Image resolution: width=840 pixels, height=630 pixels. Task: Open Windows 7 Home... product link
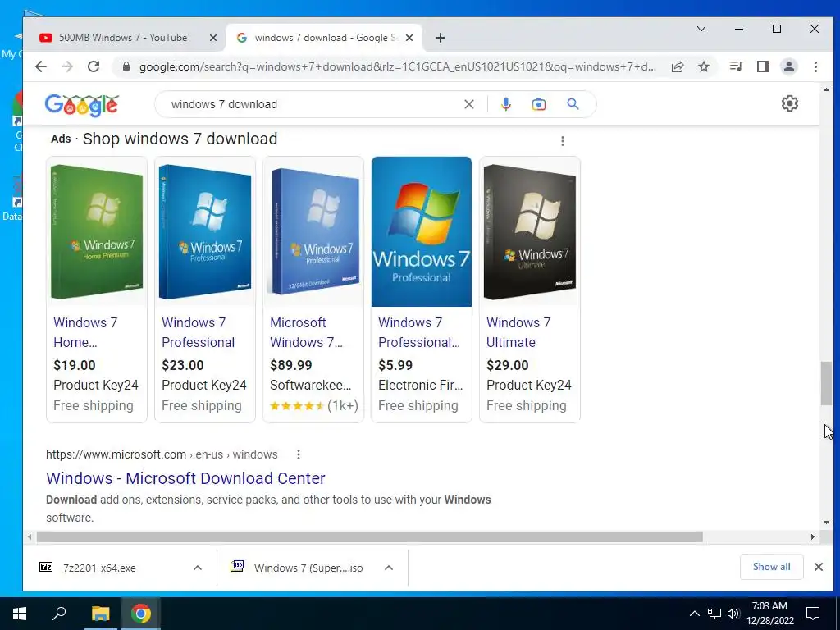pyautogui.click(x=85, y=332)
